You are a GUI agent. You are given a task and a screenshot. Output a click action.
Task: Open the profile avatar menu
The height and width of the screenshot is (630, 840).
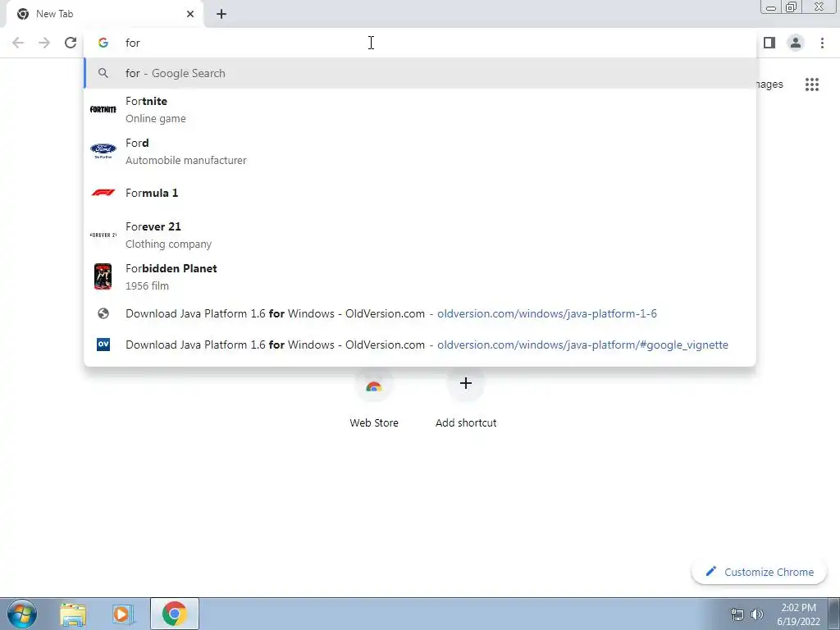pyautogui.click(x=796, y=43)
